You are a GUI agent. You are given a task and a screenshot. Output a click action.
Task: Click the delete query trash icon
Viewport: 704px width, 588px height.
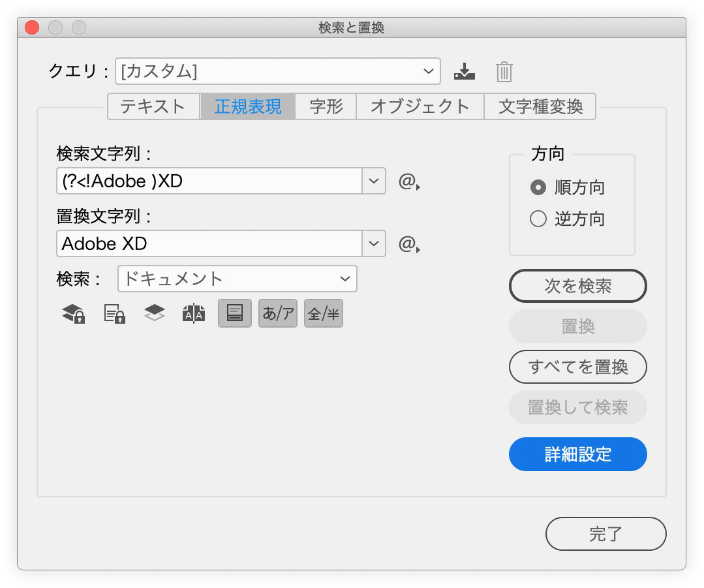point(504,71)
